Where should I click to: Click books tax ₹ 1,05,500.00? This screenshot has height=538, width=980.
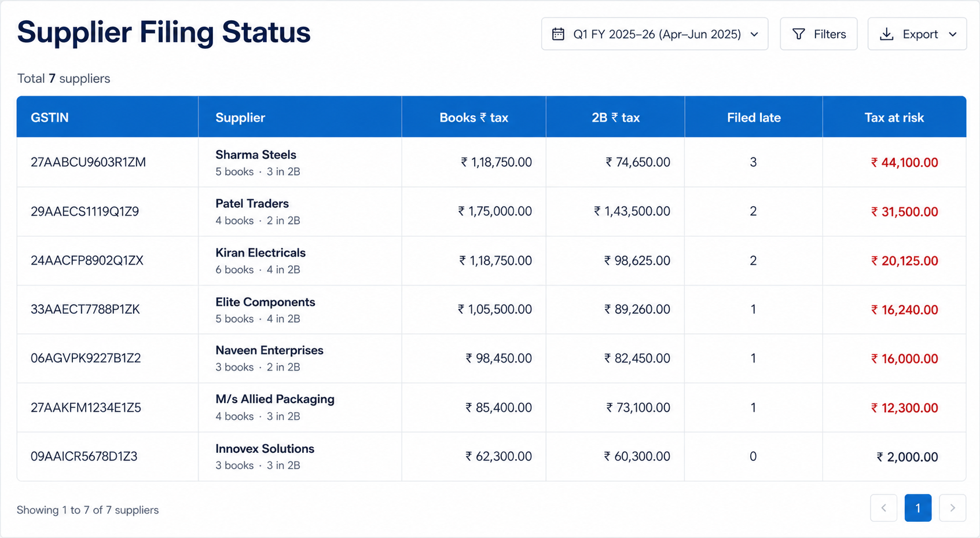pos(495,309)
